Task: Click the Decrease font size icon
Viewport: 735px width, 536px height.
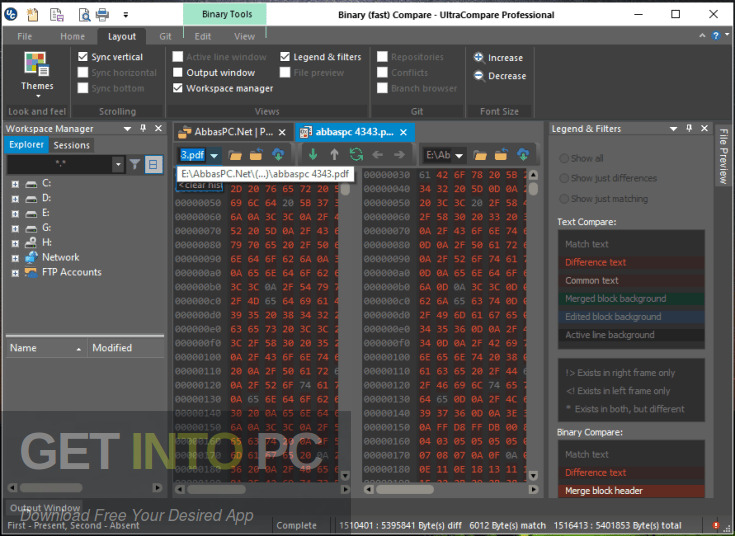Action: (479, 75)
